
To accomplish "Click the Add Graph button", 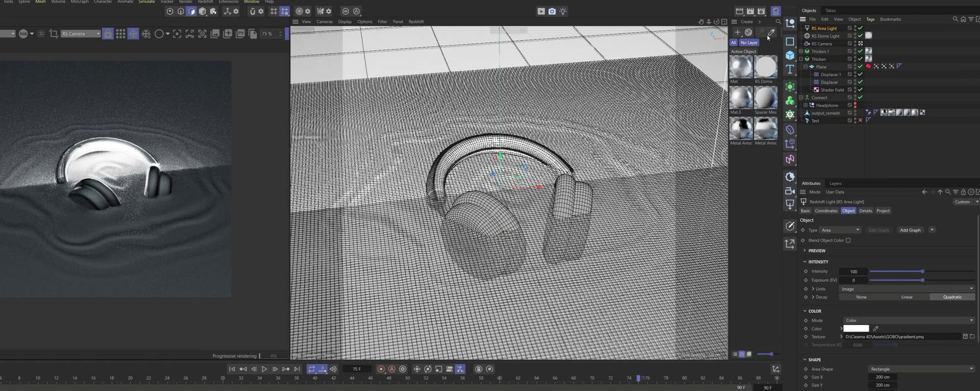I will (910, 230).
